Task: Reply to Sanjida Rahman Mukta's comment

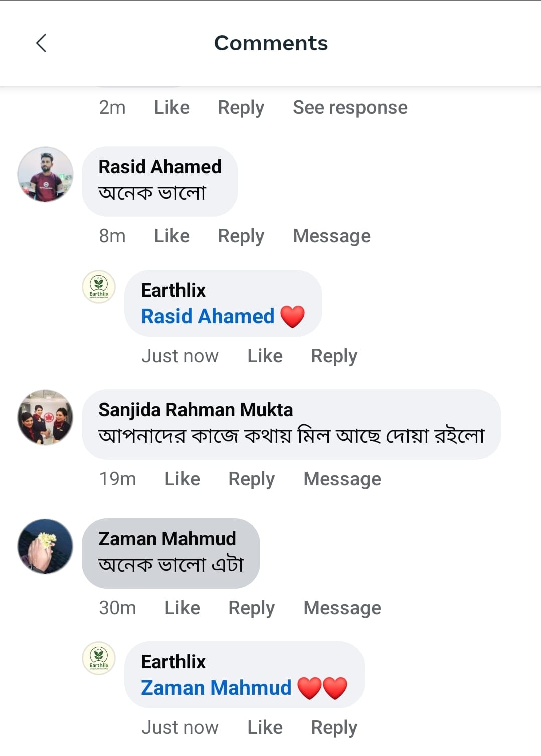Action: pos(251,479)
